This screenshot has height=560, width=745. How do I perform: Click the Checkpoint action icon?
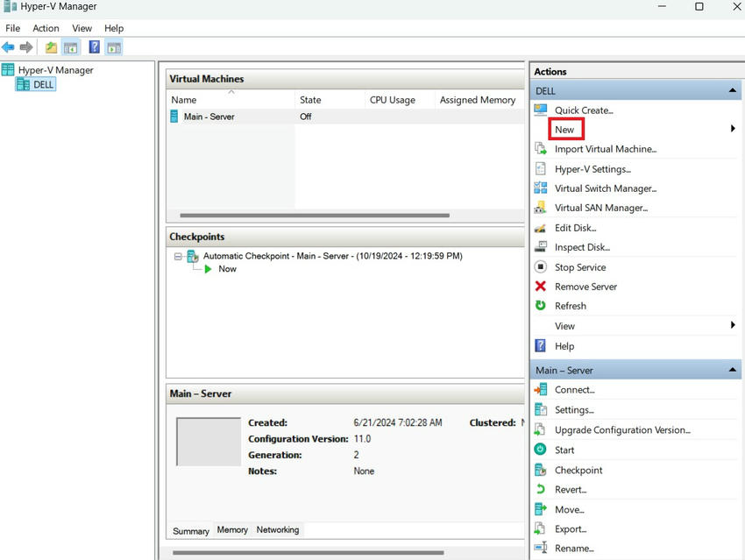[x=540, y=469]
